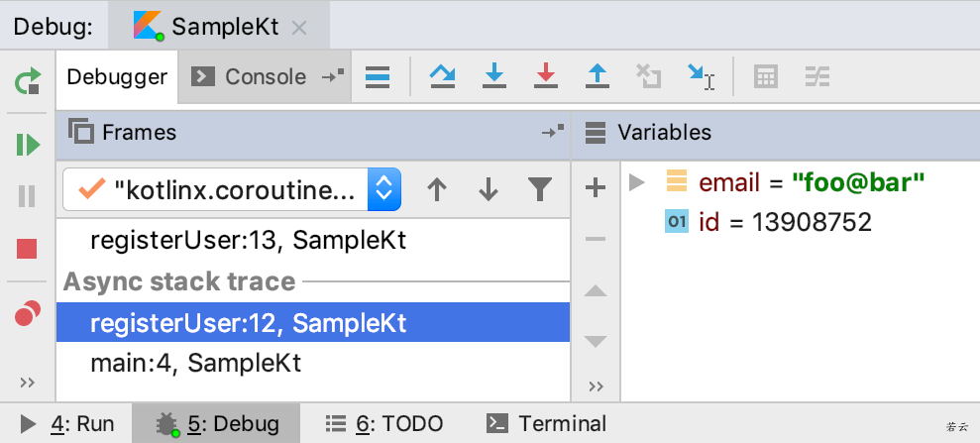
Task: Open Evaluate Expression calculator
Action: (765, 76)
